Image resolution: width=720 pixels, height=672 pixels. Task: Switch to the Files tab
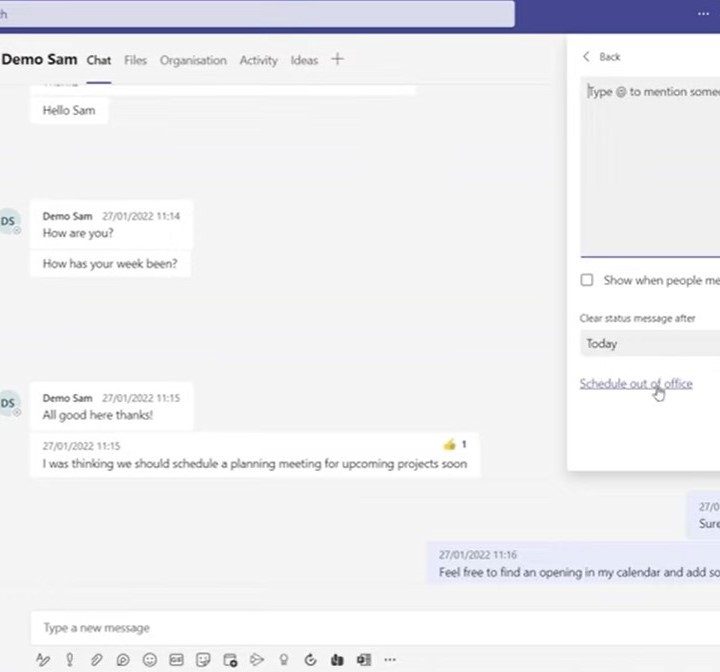[x=135, y=60]
